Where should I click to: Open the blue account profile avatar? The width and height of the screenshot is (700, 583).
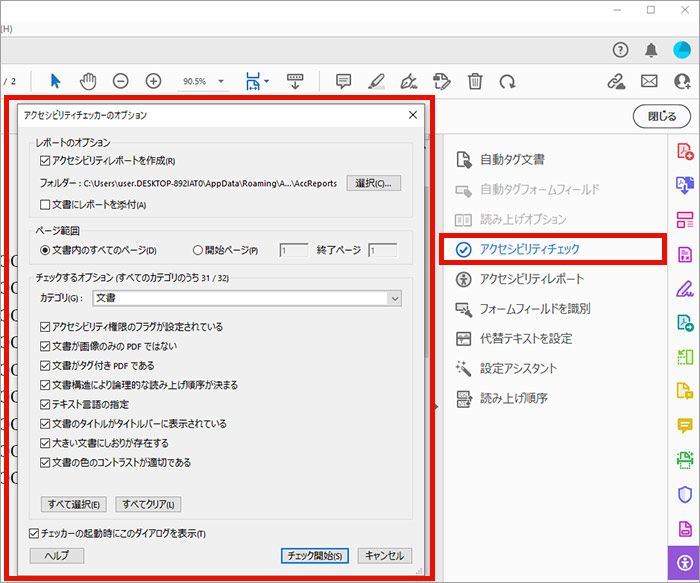tap(682, 50)
